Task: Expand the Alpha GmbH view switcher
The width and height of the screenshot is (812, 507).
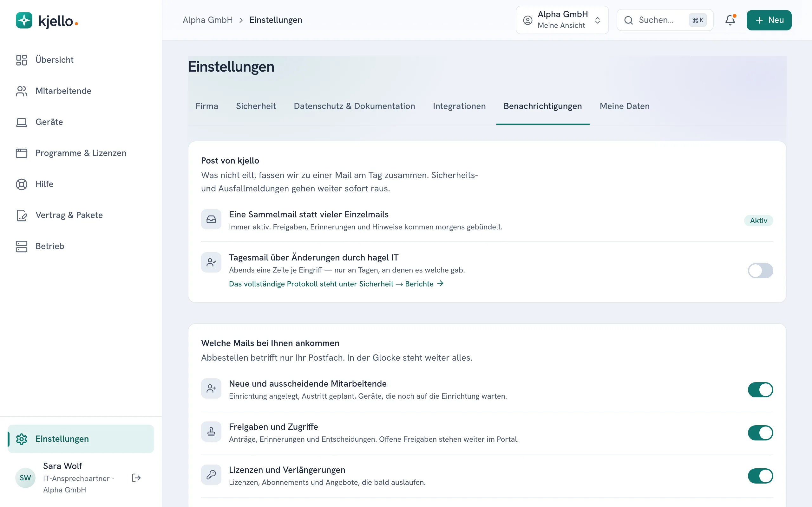Action: pyautogui.click(x=562, y=20)
